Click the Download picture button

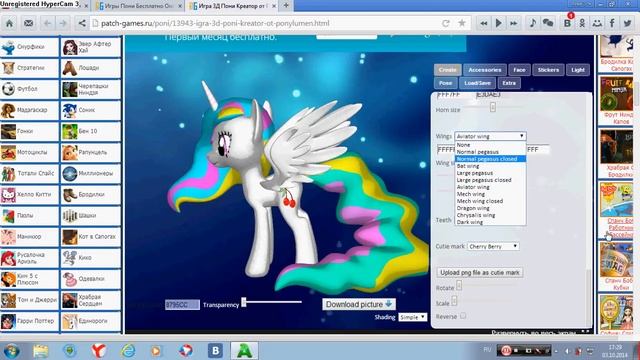pyautogui.click(x=359, y=304)
